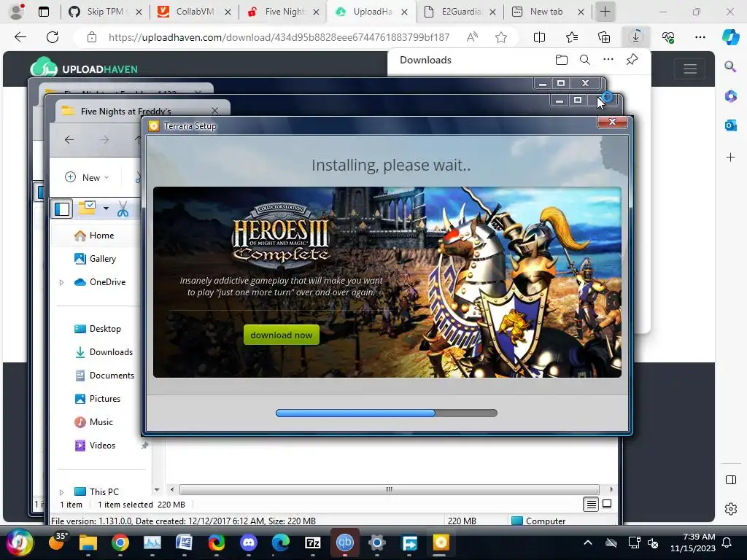Open Downloads in Explorer sidebar
This screenshot has height=560, width=747.
click(x=104, y=352)
